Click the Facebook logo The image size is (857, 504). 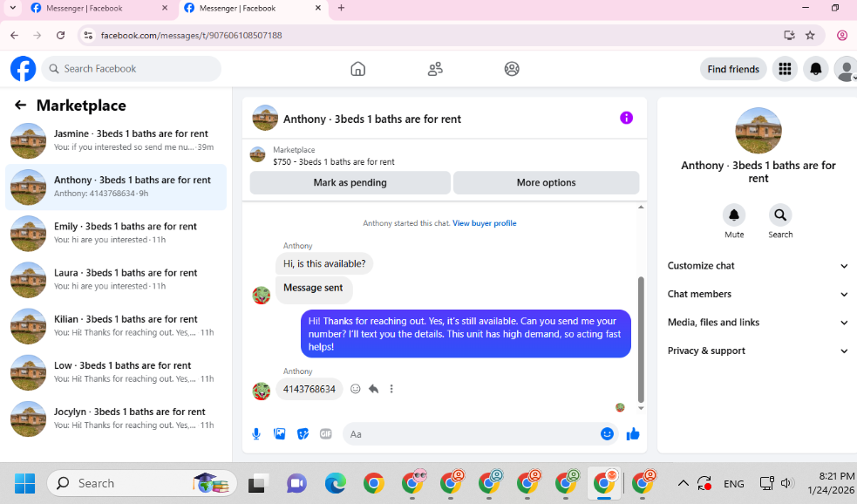23,69
